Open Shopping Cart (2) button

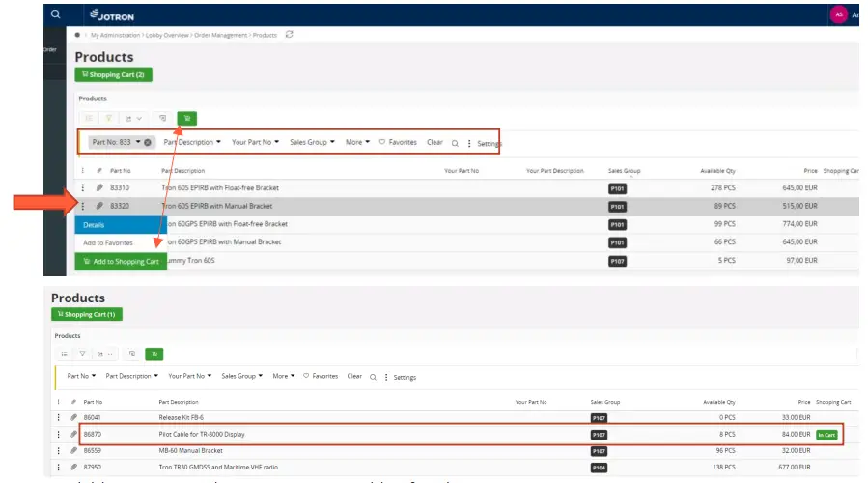(x=114, y=74)
